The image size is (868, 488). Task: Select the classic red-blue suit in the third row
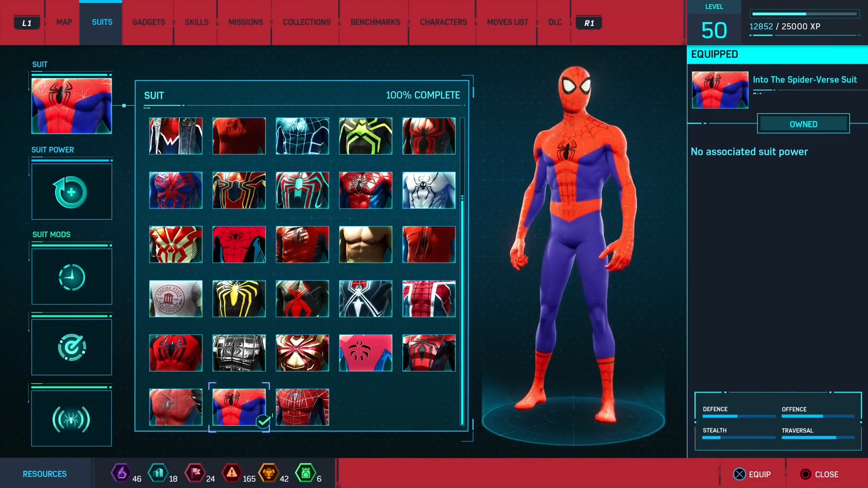[239, 244]
